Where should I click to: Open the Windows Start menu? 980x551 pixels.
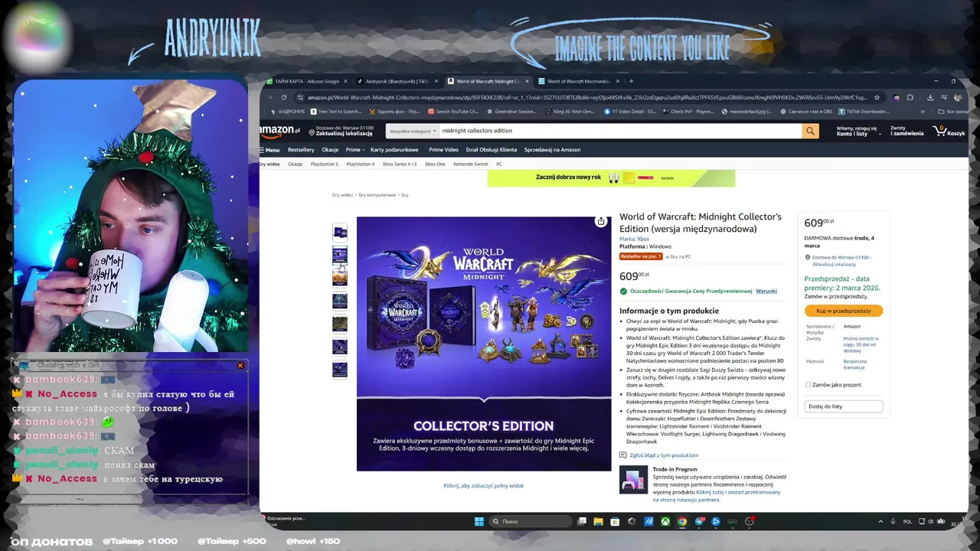(479, 522)
